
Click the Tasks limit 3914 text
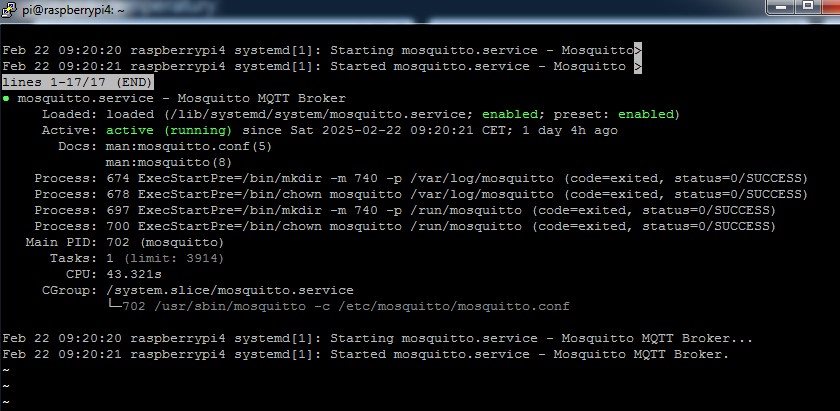pyautogui.click(x=174, y=259)
